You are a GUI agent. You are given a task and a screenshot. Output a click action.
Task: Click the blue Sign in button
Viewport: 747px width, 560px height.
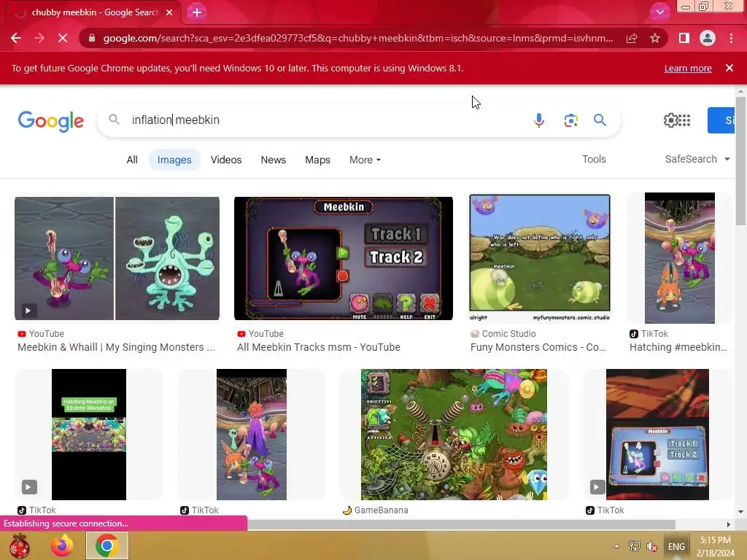coord(721,120)
